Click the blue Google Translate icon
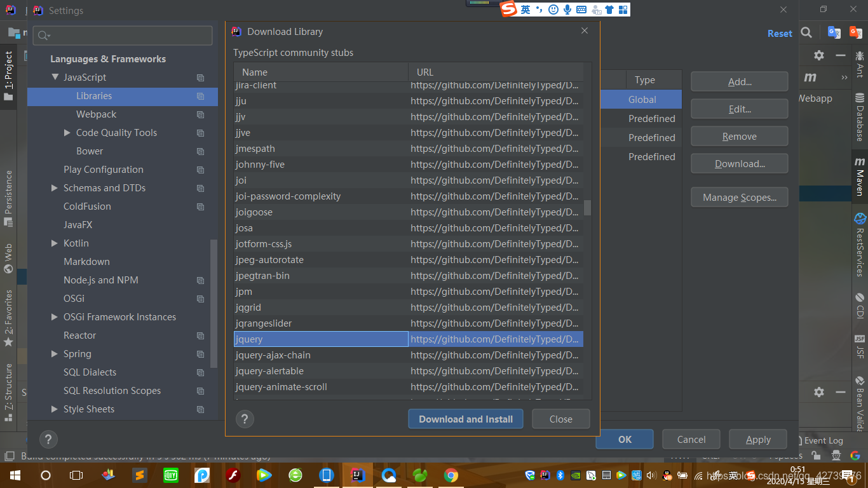 pyautogui.click(x=834, y=32)
